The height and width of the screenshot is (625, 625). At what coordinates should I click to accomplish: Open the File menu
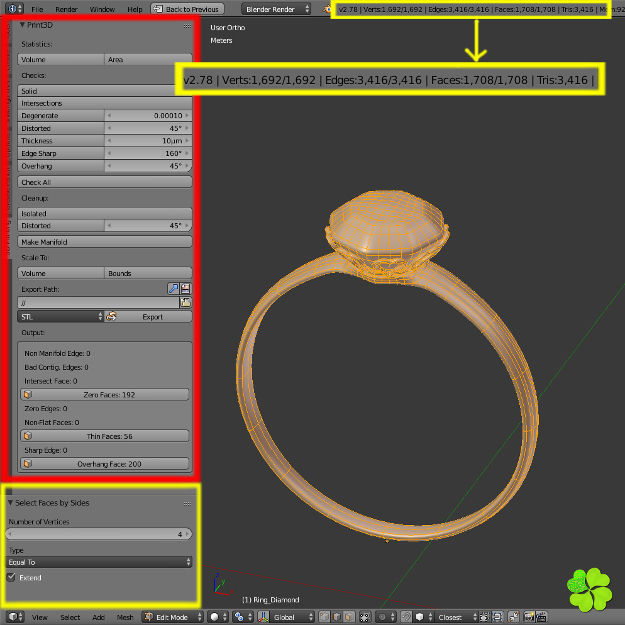[37, 9]
